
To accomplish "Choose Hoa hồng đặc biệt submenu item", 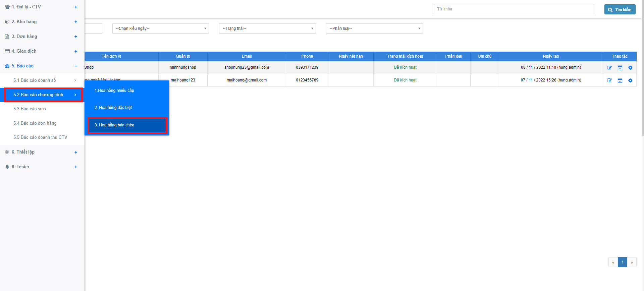I will (113, 108).
